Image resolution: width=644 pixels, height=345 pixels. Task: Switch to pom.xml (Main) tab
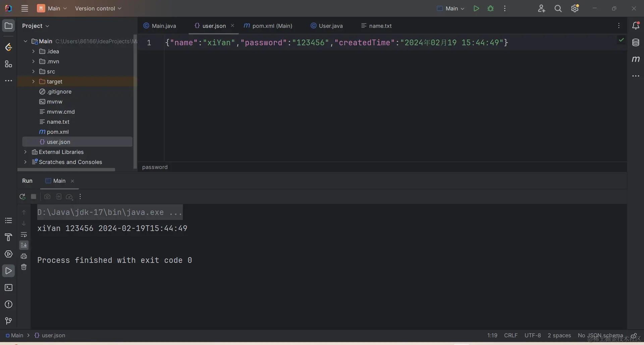pyautogui.click(x=268, y=26)
